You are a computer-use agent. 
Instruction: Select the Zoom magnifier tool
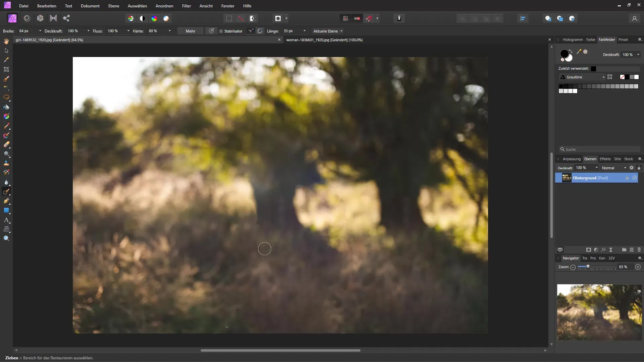[6, 238]
